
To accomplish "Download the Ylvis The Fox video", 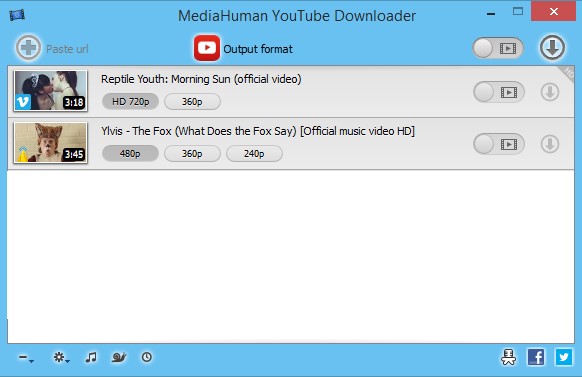I will 550,144.
